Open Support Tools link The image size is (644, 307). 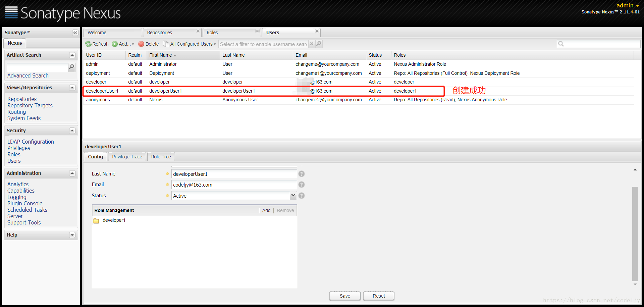[24, 222]
